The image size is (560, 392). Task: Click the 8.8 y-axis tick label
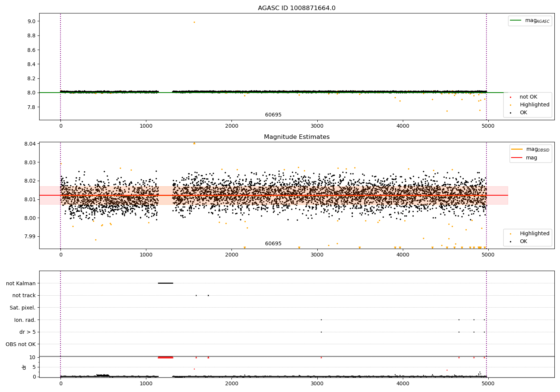31,35
